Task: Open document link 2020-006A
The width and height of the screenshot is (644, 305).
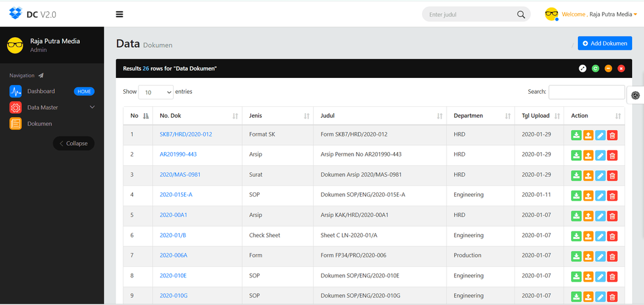Action: click(x=174, y=255)
